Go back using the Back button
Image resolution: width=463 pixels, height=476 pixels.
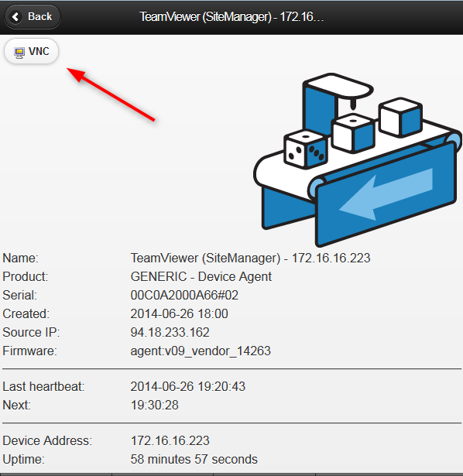[x=33, y=17]
